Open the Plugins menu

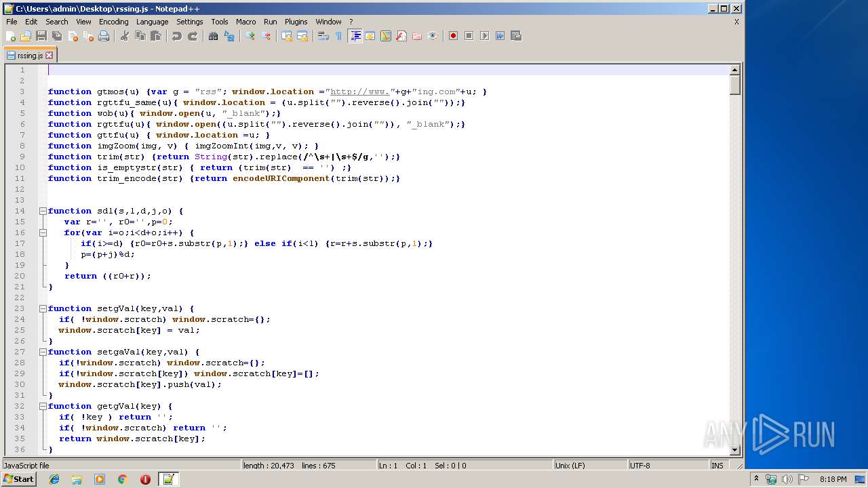pos(296,22)
